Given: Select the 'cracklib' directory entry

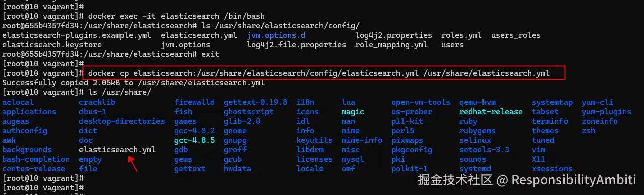Looking at the screenshot, I should (97, 102).
